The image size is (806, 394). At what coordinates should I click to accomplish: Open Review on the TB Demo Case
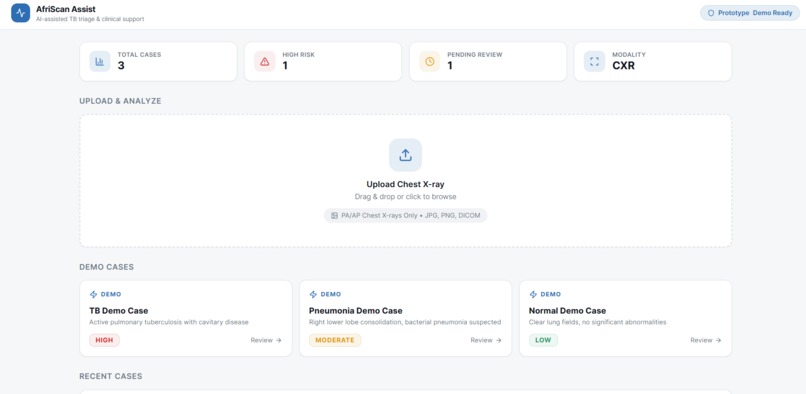(266, 340)
